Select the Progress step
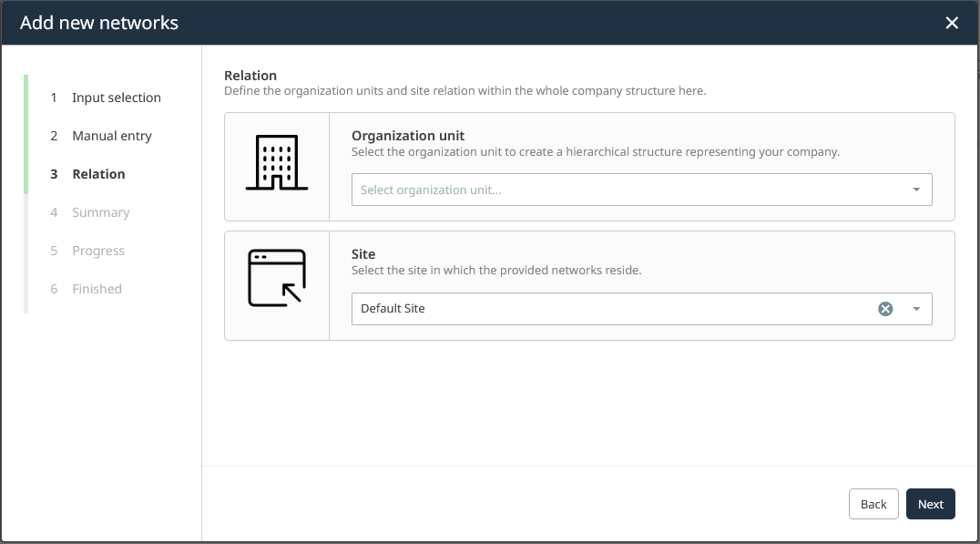Image resolution: width=980 pixels, height=544 pixels. pyautogui.click(x=97, y=251)
